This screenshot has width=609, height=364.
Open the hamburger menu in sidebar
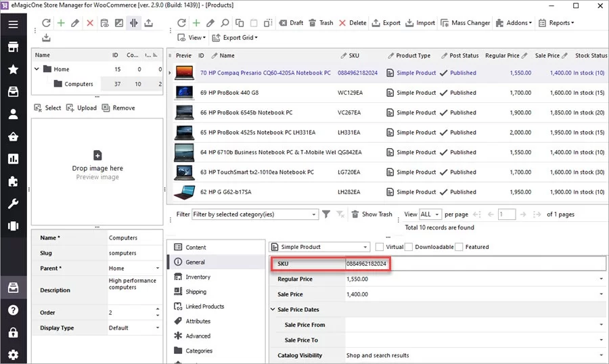[13, 24]
